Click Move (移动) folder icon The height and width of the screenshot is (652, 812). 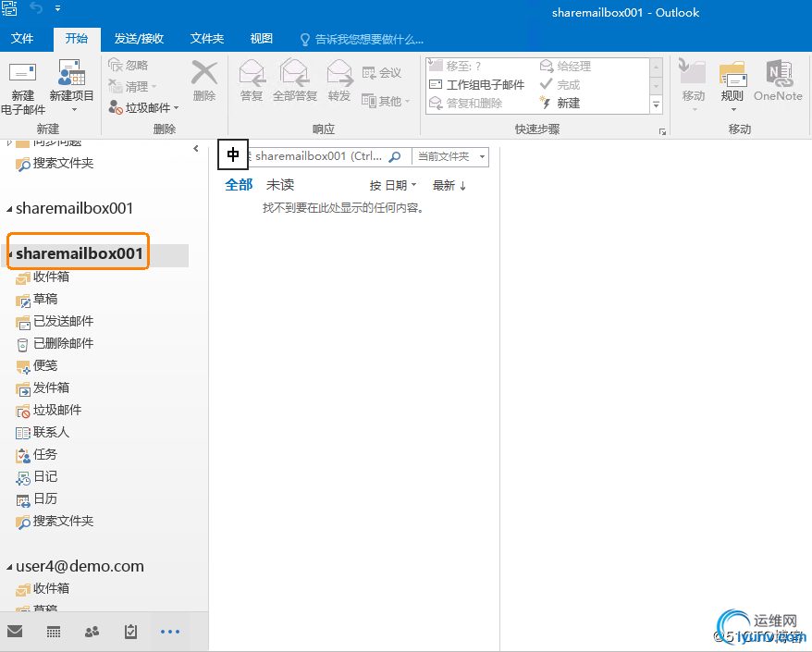point(693,71)
